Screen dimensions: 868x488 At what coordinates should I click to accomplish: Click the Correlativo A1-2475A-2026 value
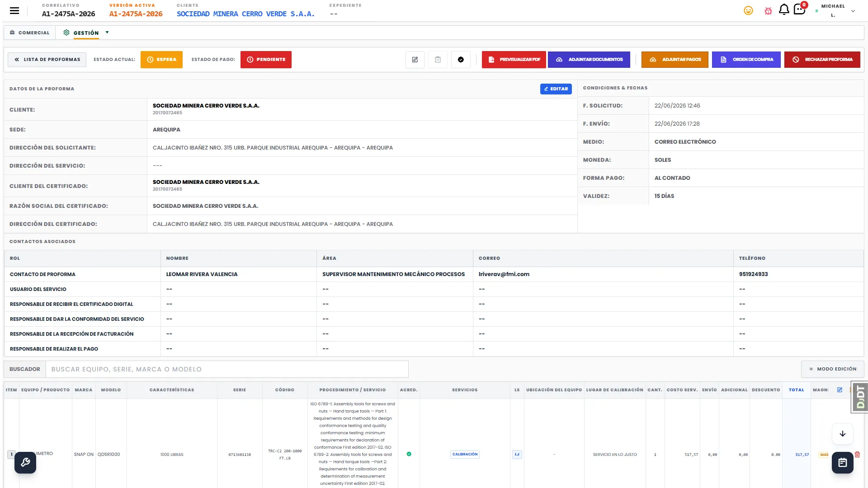pos(69,14)
